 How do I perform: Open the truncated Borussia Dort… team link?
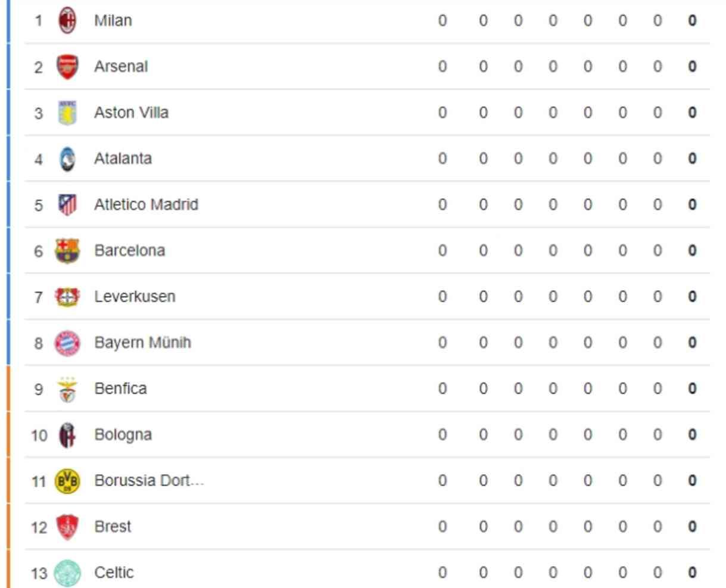click(149, 481)
